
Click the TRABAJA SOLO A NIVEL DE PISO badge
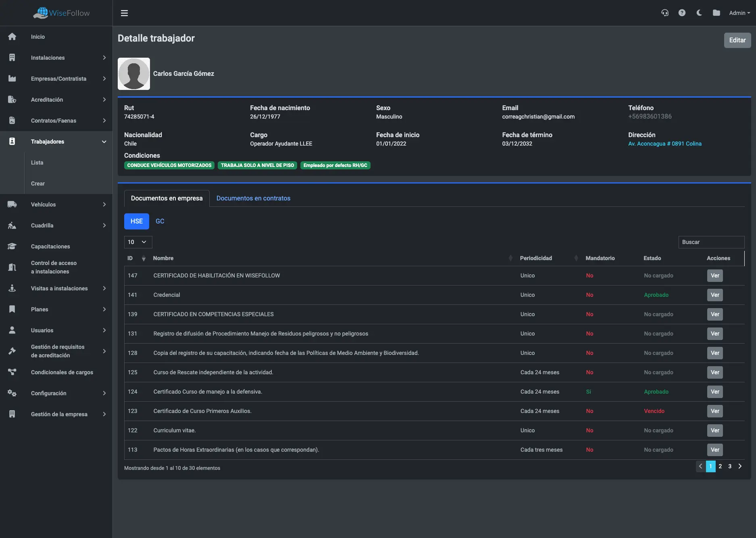click(257, 165)
